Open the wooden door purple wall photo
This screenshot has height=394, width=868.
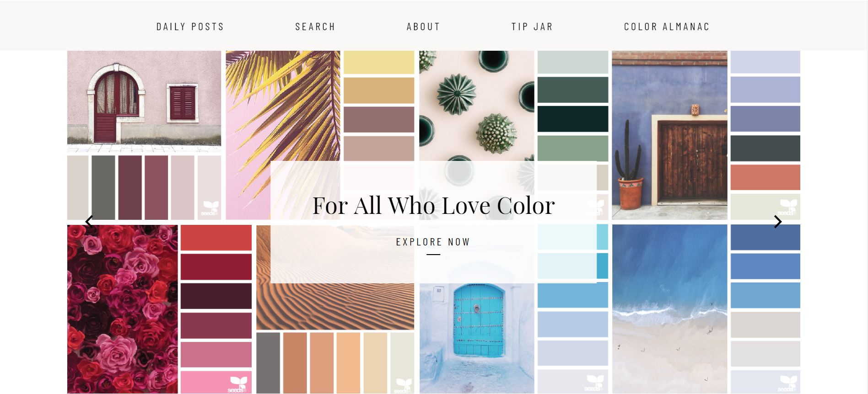(669, 135)
